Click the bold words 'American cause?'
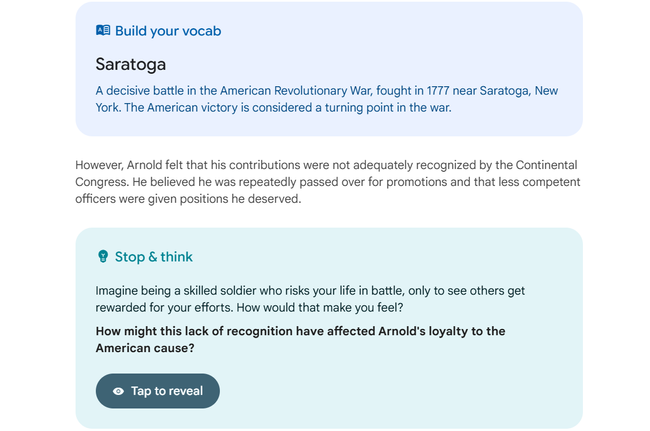The height and width of the screenshot is (431, 650). [145, 348]
